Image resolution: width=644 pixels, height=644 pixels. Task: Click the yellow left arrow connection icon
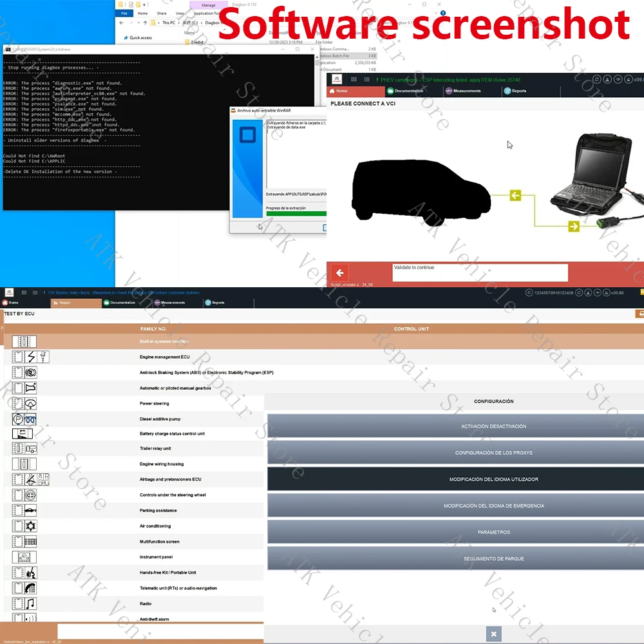pyautogui.click(x=515, y=195)
